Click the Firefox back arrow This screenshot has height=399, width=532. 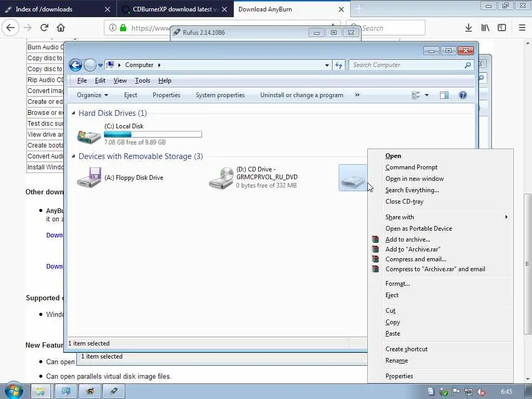pyautogui.click(x=10, y=28)
